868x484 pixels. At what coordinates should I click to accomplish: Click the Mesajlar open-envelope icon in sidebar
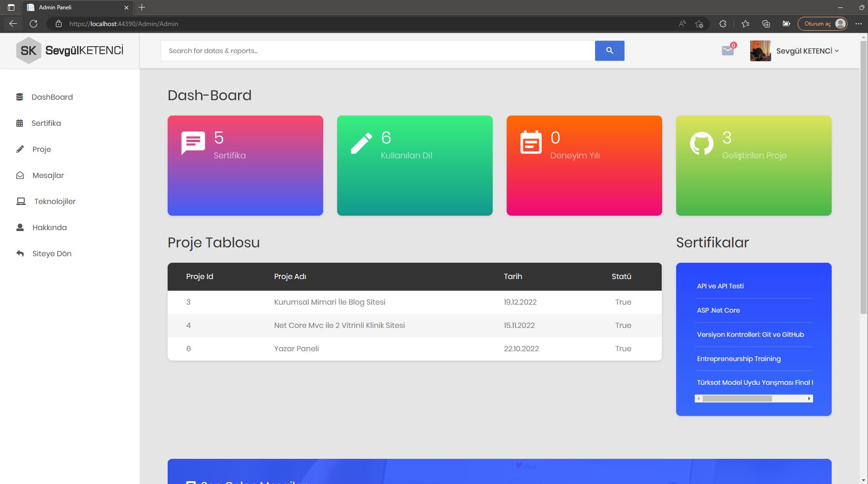pos(20,175)
